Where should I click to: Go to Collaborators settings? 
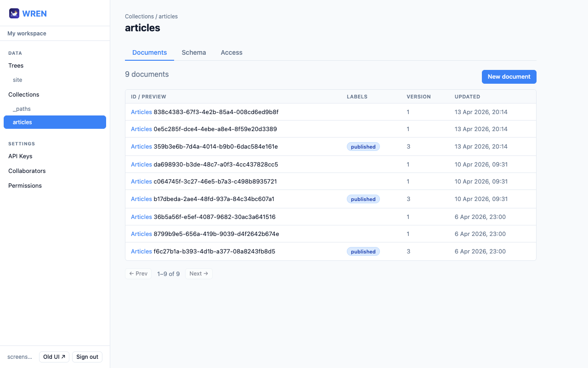(27, 171)
